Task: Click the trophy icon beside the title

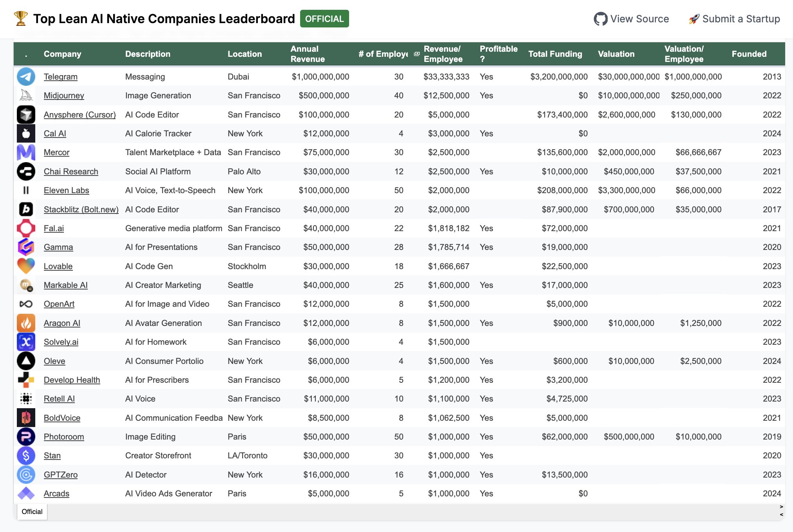Action: 21,18
